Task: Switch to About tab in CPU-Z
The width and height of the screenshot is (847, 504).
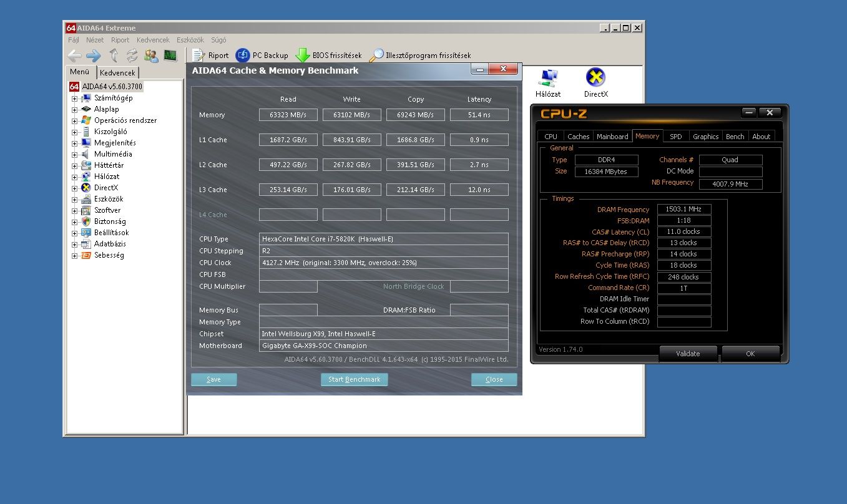Action: pos(761,136)
